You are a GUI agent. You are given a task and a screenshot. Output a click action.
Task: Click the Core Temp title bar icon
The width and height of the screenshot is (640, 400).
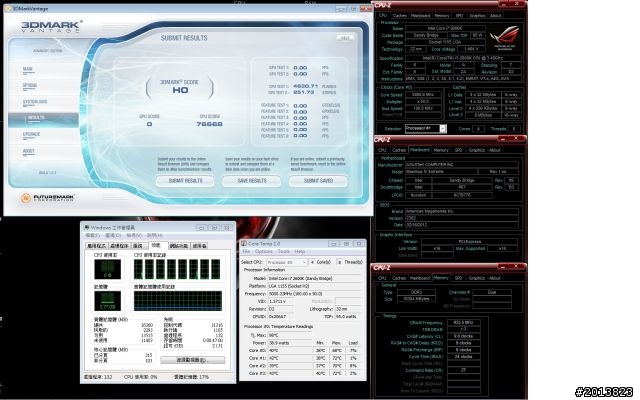point(244,243)
